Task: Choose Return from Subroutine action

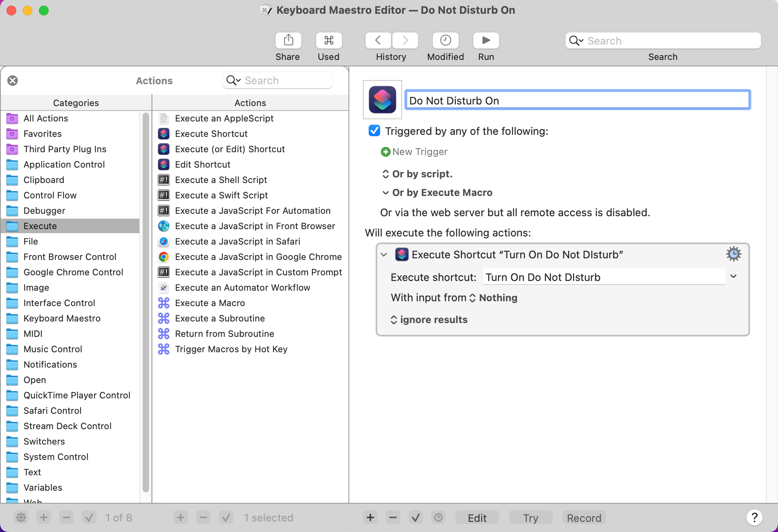Action: [x=250, y=334]
